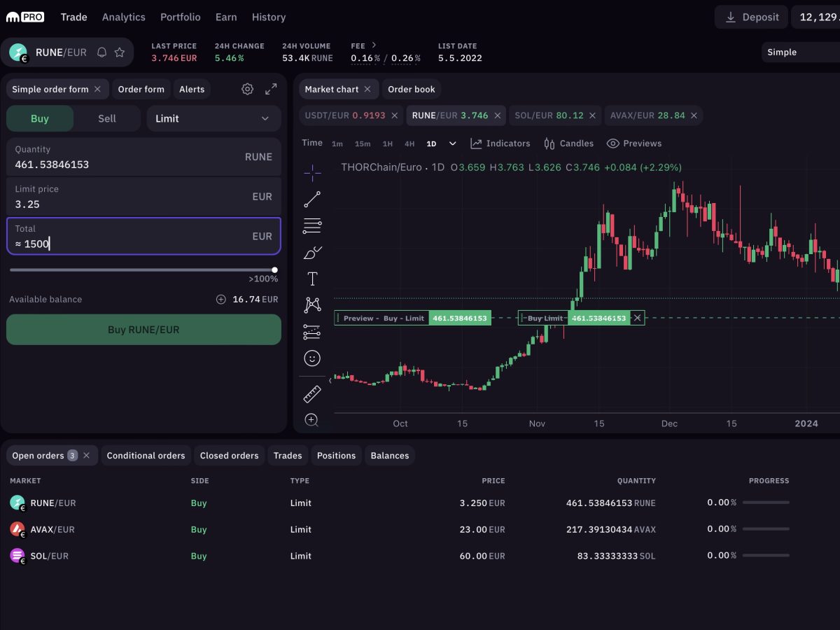
Task: Select the trend line drawing tool
Action: tap(312, 199)
